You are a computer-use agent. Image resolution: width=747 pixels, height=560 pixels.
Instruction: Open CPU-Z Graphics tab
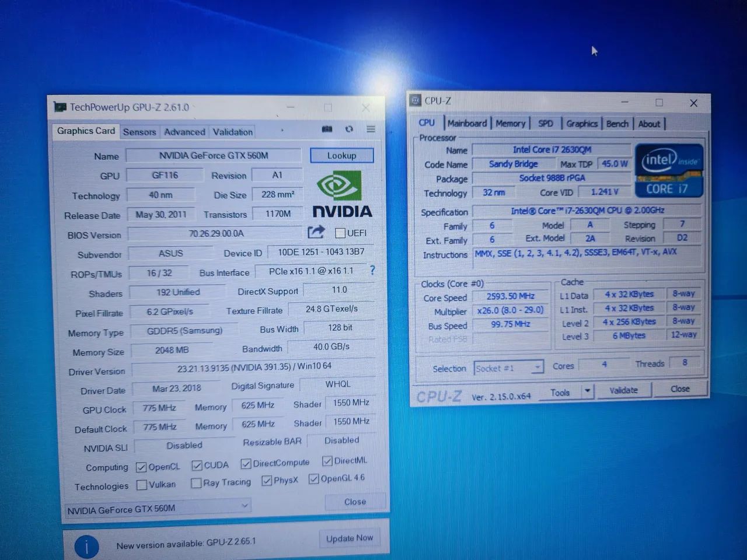582,124
